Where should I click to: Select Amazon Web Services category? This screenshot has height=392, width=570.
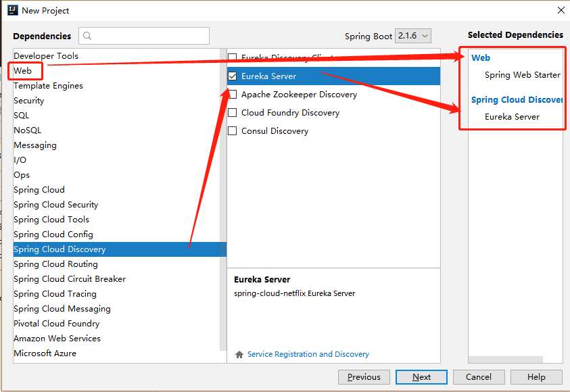point(57,339)
